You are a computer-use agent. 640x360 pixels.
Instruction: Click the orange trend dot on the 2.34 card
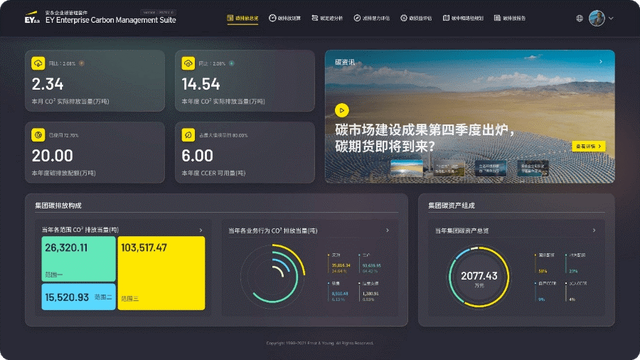point(82,63)
